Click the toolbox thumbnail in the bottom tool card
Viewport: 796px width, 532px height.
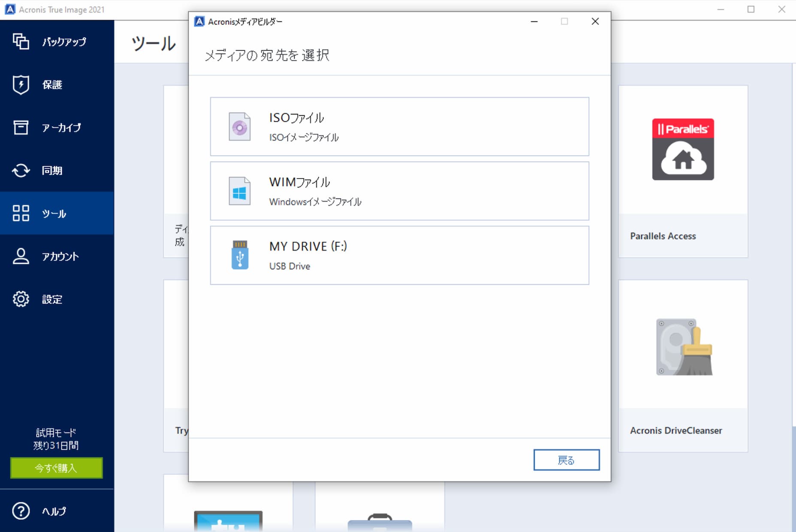tap(380, 523)
